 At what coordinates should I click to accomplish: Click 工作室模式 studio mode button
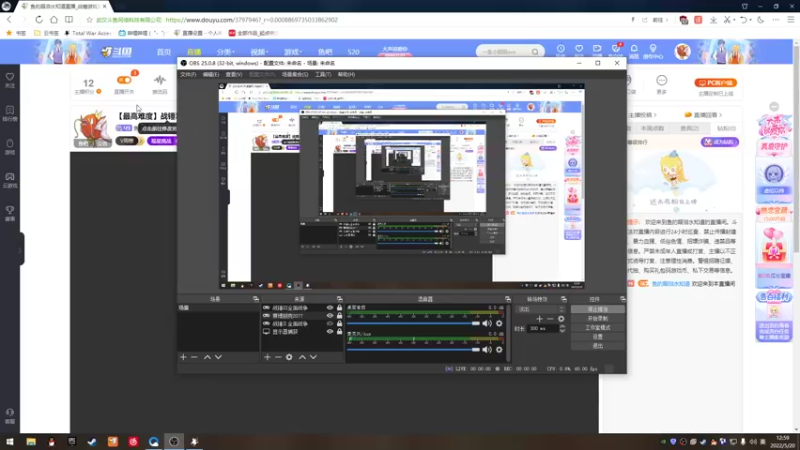(597, 328)
